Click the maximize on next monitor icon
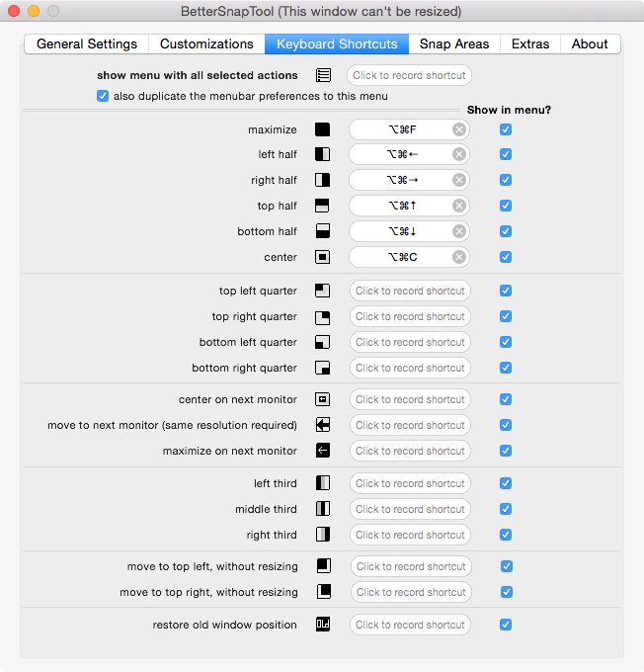 (x=322, y=451)
